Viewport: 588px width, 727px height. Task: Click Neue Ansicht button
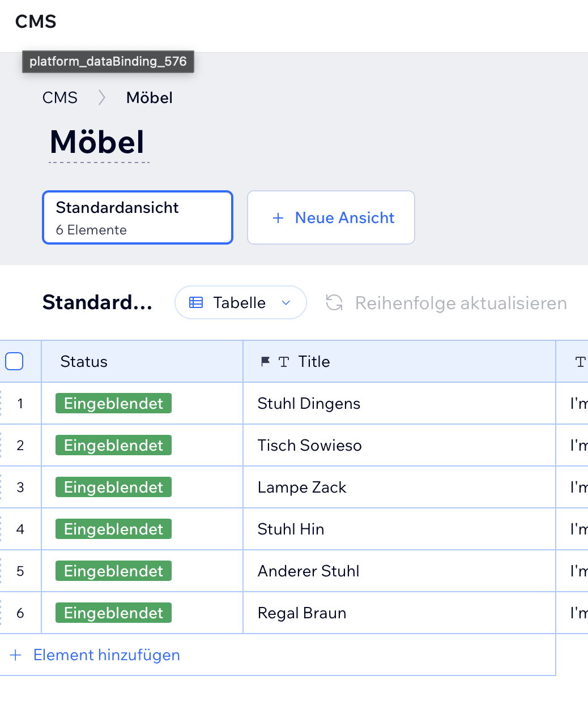(x=331, y=217)
